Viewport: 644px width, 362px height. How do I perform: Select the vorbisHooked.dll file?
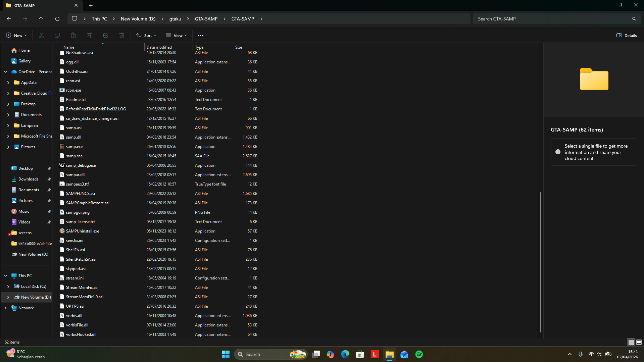(81, 334)
